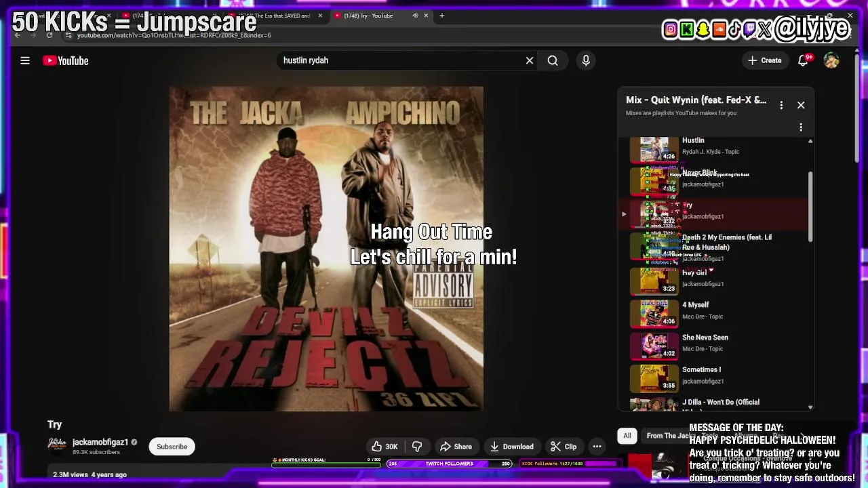Viewport: 868px width, 488px height.
Task: Go back in browser history
Action: (18, 35)
